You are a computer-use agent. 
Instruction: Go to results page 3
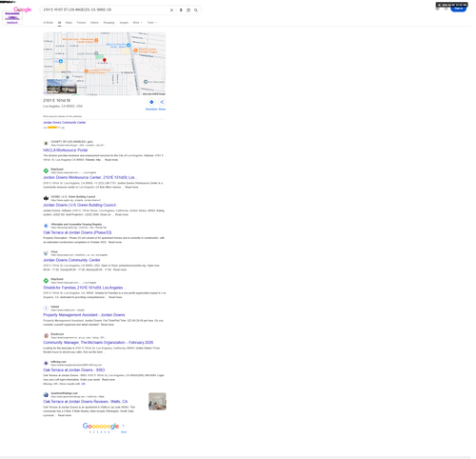pos(97,432)
